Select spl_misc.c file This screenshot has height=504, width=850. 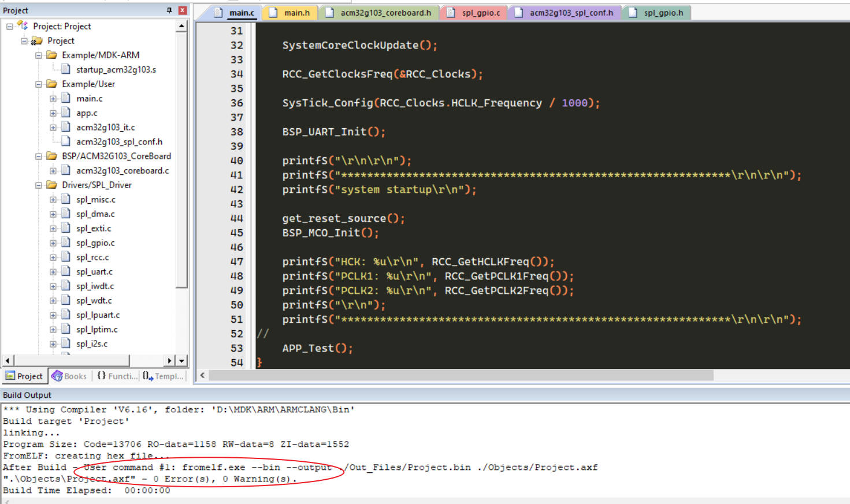(96, 199)
